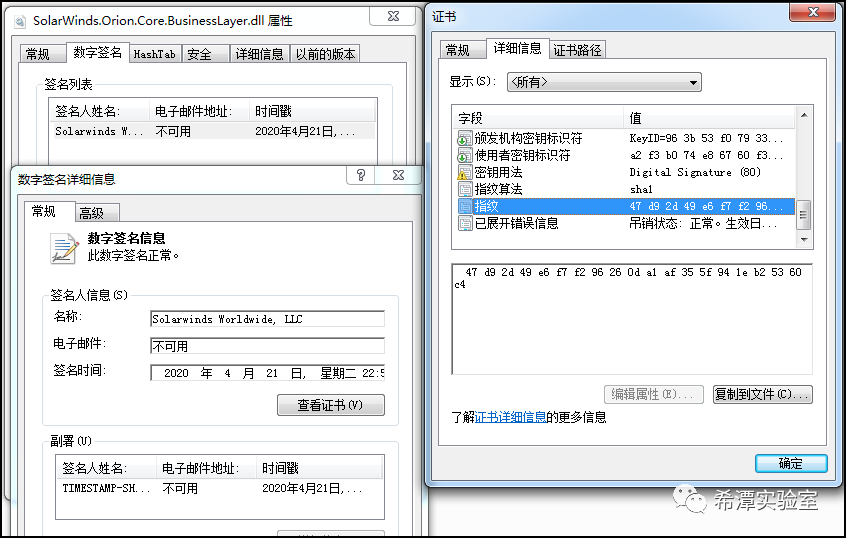This screenshot has height=538, width=846.
Task: Click the disabled 编辑属性(E)... button
Action: pos(653,394)
